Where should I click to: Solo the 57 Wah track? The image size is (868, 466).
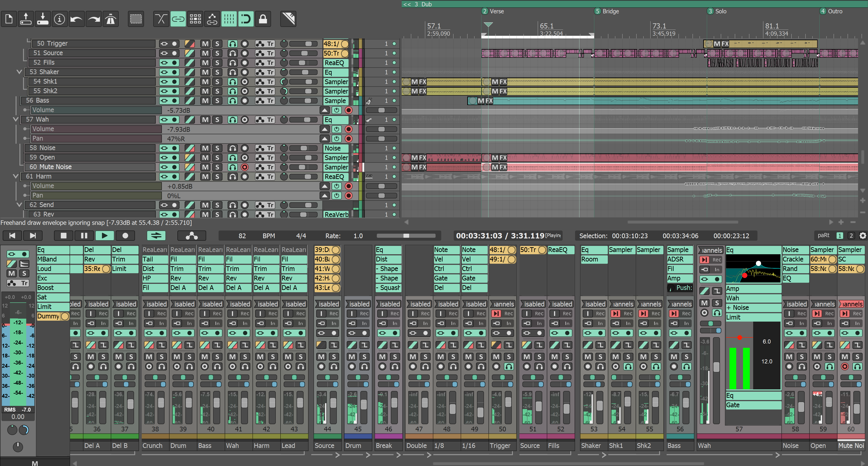point(217,120)
